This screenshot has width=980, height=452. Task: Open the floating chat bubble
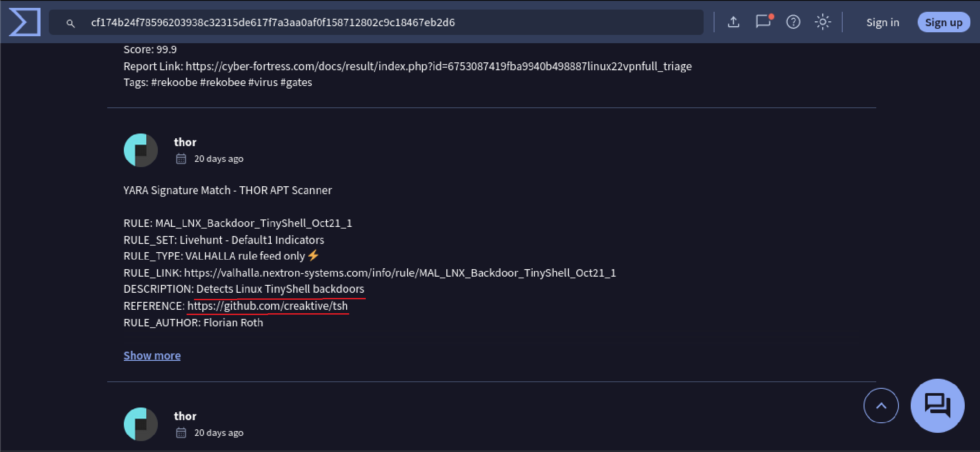[937, 405]
